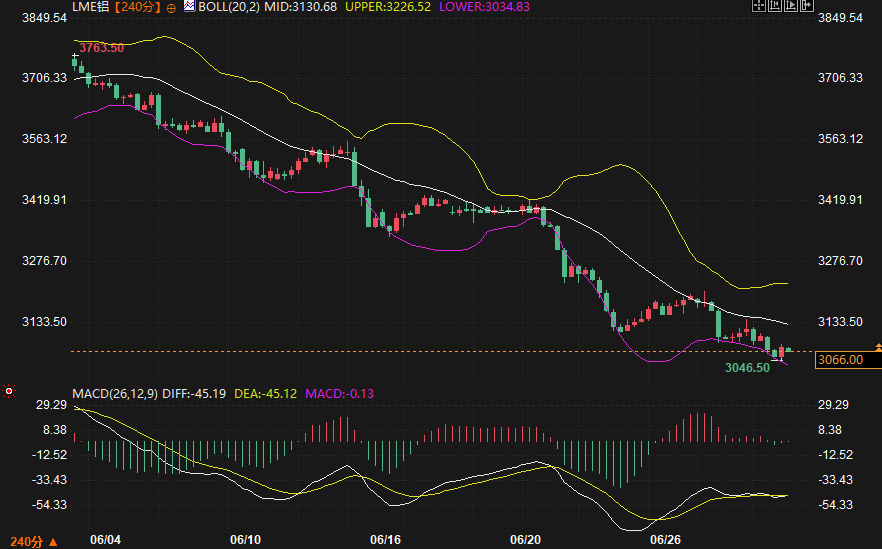Screen dimensions: 882x549
Task: Open the BOLL indicator chart icon
Action: (x=189, y=6)
